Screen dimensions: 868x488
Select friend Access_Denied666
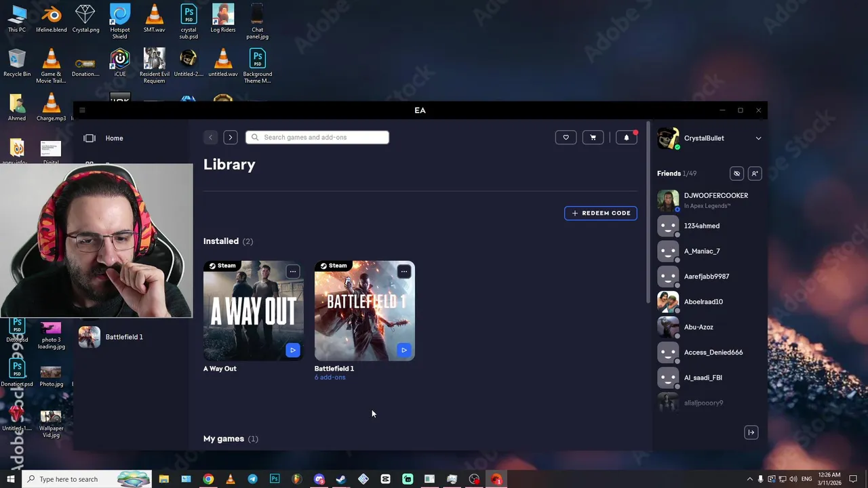coord(709,352)
